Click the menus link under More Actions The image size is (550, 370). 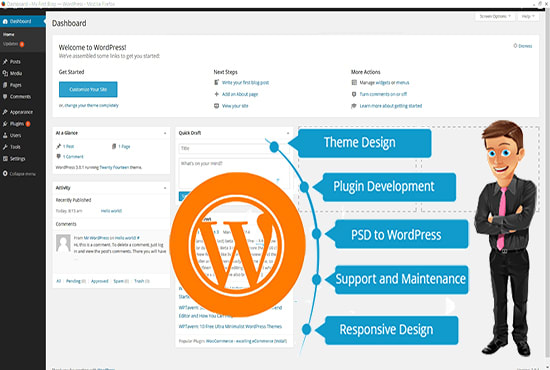(x=403, y=82)
